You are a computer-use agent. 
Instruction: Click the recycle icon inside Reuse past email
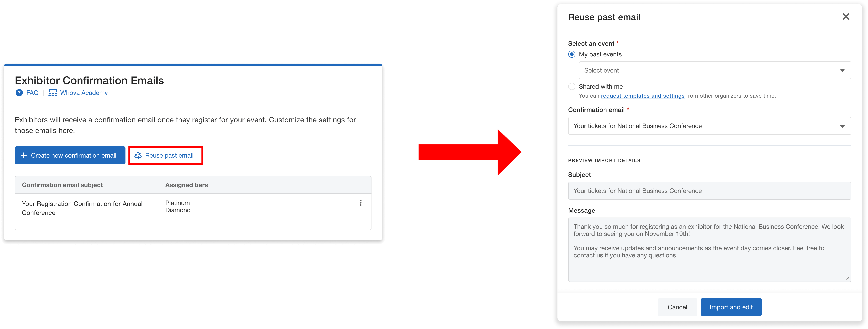138,155
